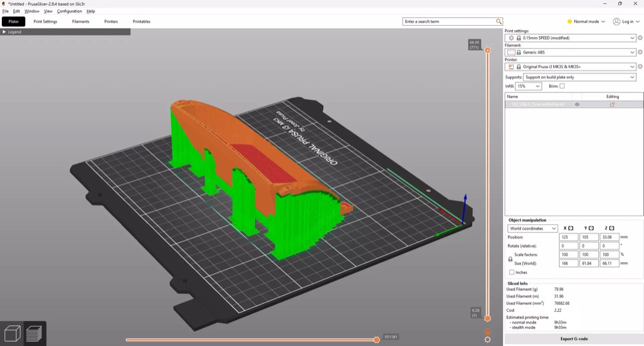Image resolution: width=644 pixels, height=346 pixels.
Task: Select the Plater tab
Action: [x=14, y=21]
